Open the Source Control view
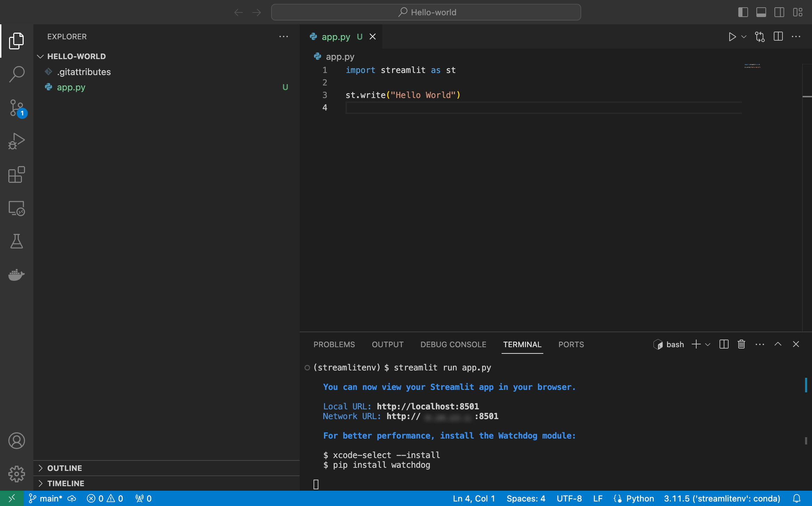Image resolution: width=812 pixels, height=506 pixels. click(16, 108)
